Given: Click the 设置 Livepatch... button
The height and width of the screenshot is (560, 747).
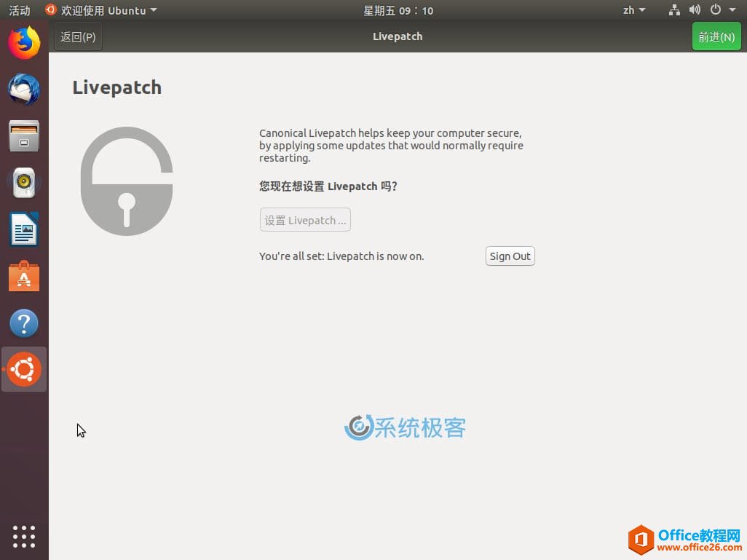Looking at the screenshot, I should (305, 220).
